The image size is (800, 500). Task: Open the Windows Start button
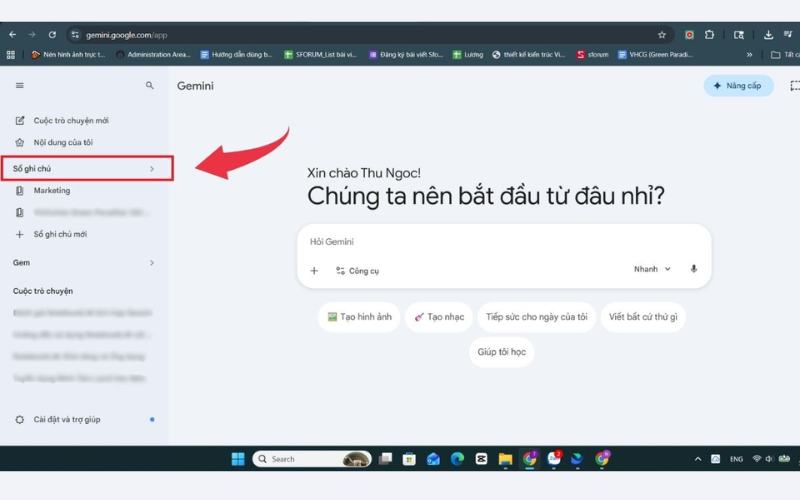point(238,459)
